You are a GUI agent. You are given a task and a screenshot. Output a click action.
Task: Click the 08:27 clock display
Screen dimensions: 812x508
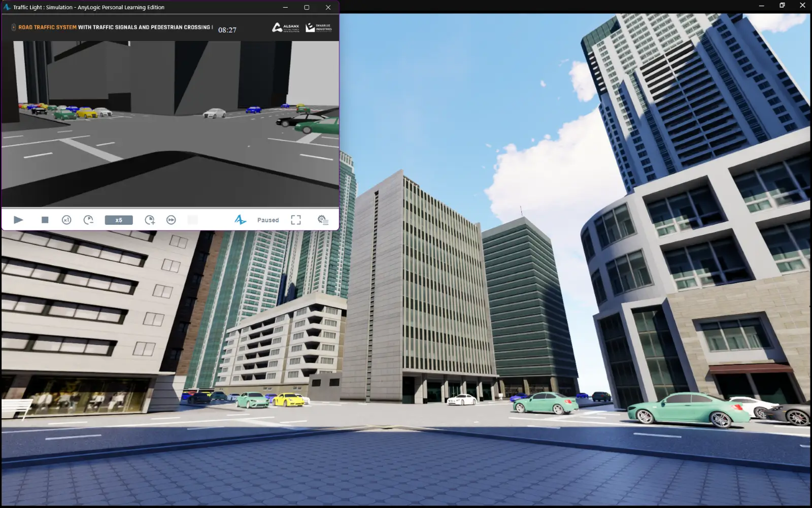[x=227, y=30]
